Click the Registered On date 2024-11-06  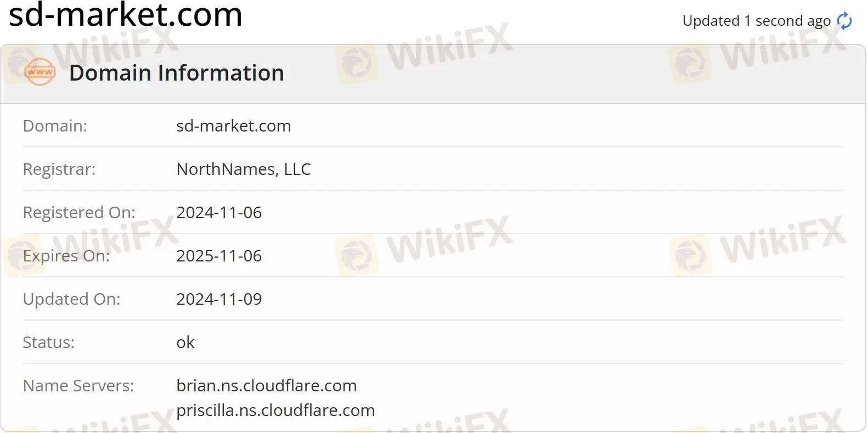219,212
